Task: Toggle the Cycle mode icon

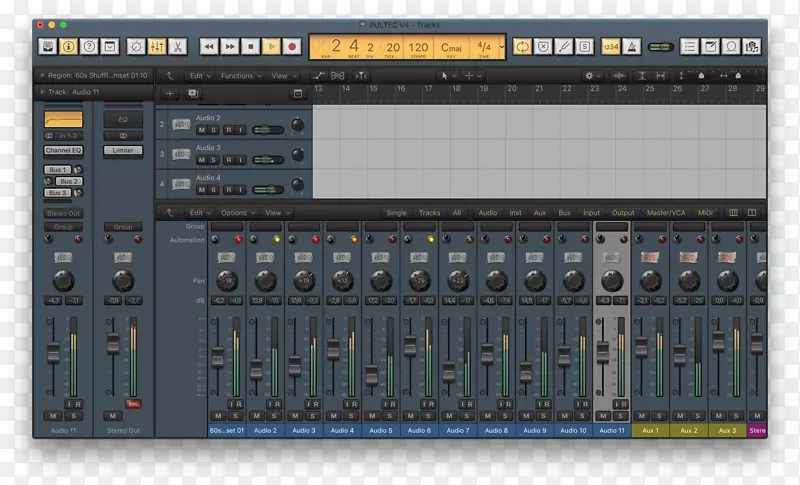Action: [x=522, y=46]
